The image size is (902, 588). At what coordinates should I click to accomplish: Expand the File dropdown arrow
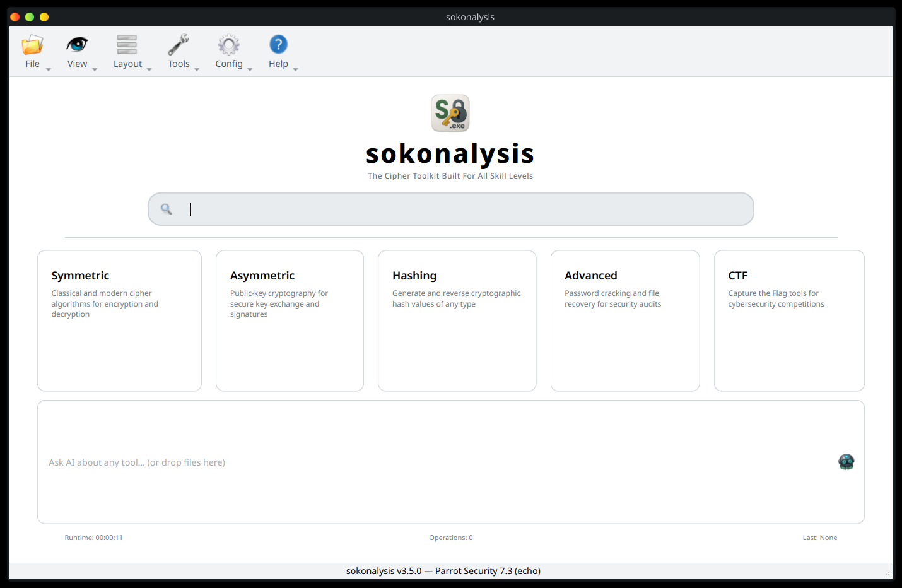click(49, 69)
